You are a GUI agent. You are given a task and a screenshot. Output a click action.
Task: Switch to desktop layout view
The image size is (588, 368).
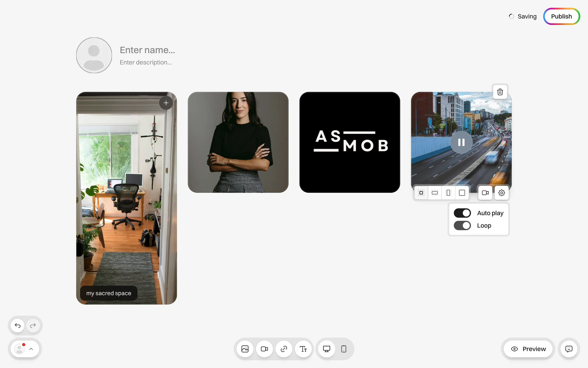(327, 349)
